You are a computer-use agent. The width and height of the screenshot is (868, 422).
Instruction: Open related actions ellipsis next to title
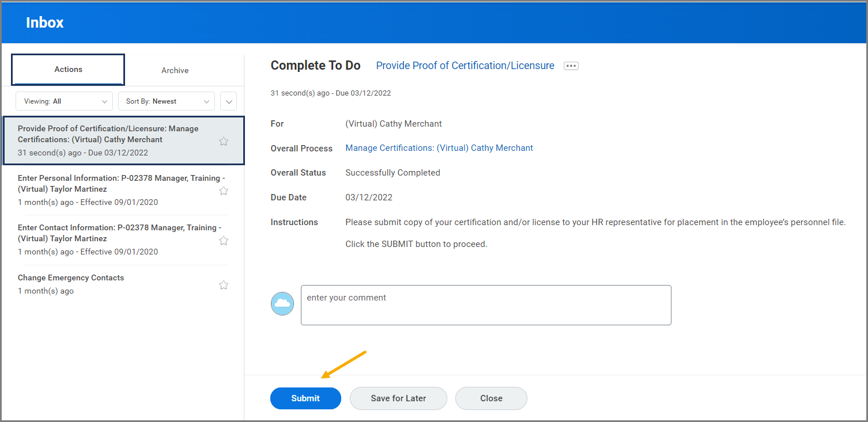click(x=571, y=66)
